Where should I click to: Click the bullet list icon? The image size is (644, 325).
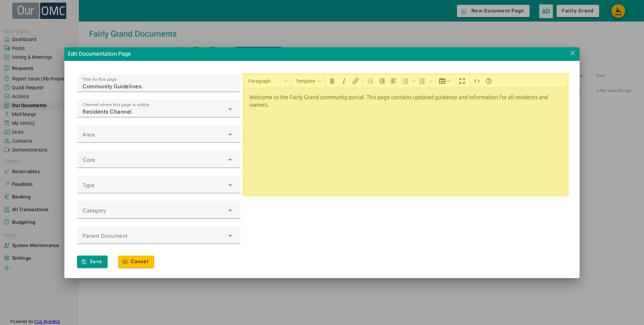(405, 81)
